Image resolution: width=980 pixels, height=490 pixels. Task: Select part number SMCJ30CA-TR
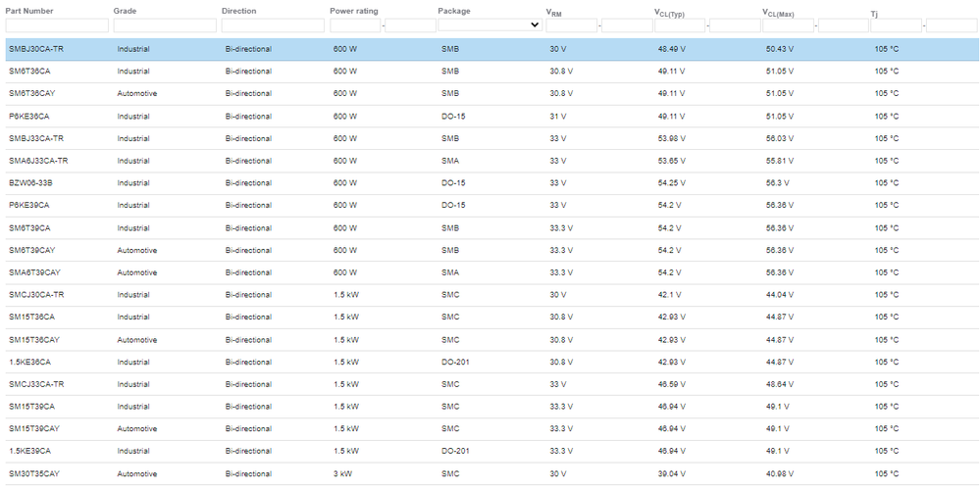point(36,295)
